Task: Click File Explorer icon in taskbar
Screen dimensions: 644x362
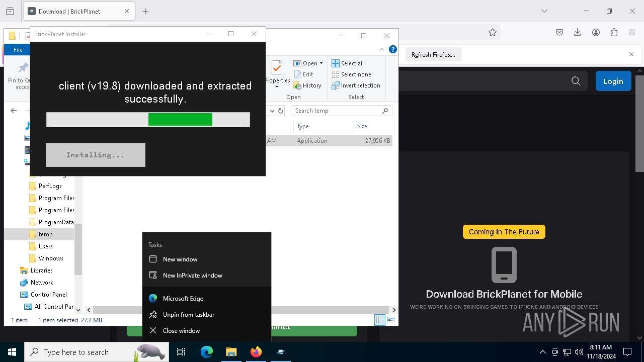Action: click(231, 352)
